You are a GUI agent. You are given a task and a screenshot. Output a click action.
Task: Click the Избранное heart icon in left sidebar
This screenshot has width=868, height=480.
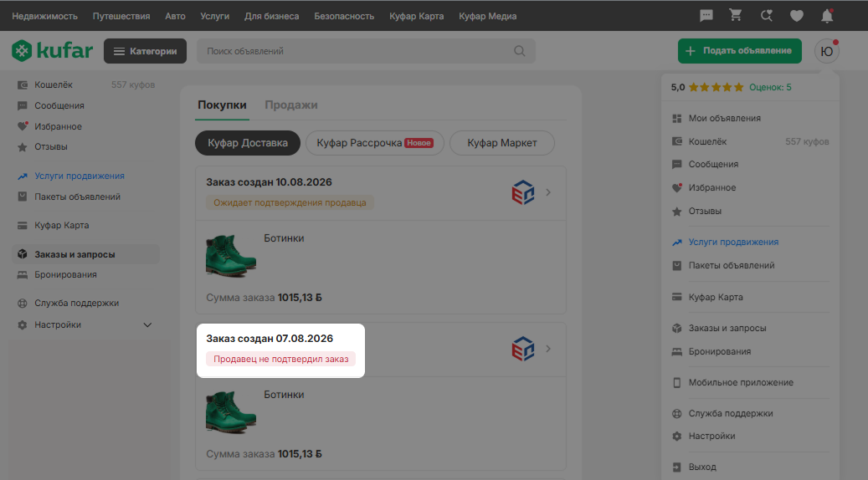click(x=22, y=126)
